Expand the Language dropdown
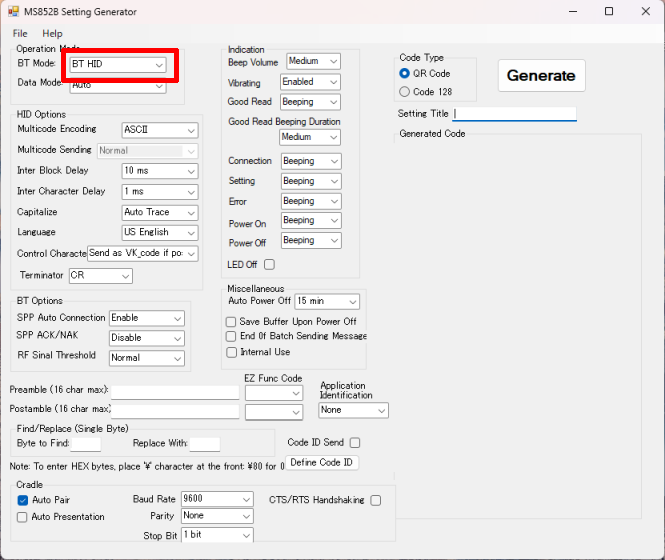 (x=159, y=232)
